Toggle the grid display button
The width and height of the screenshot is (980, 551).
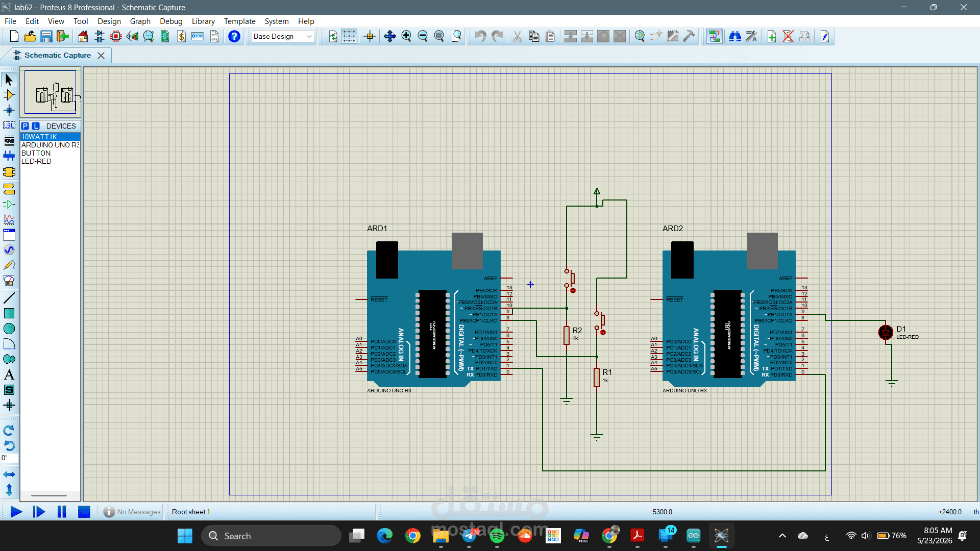(349, 36)
